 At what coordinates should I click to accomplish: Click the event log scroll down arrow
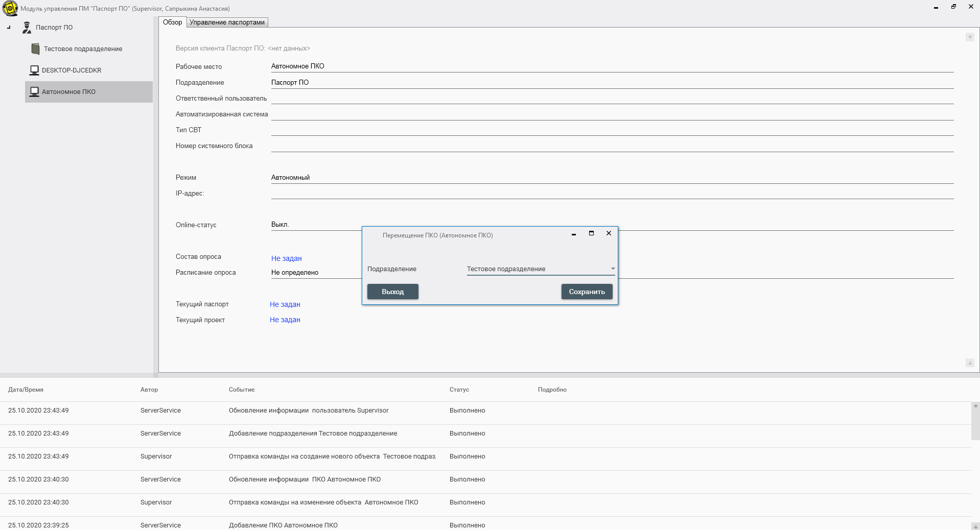pos(975,526)
